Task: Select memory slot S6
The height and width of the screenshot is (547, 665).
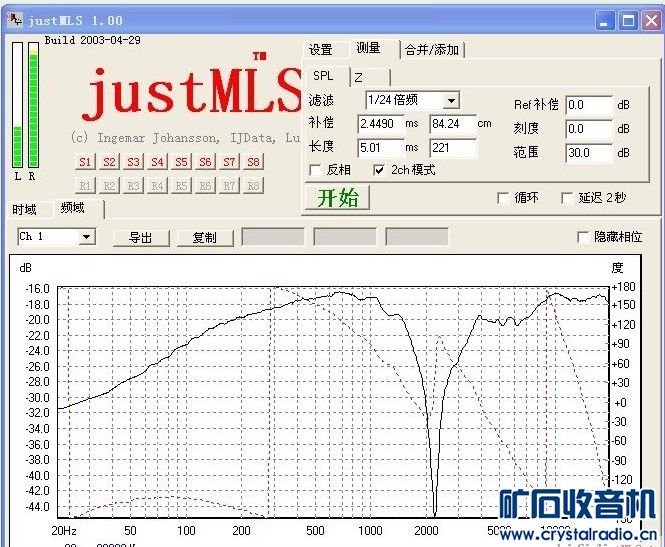Action: point(205,162)
